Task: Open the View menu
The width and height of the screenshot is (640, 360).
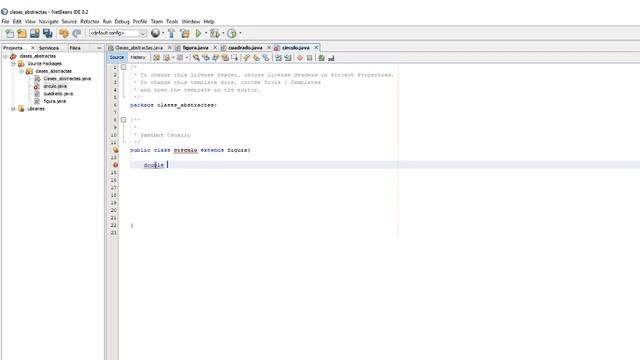Action: [x=30, y=21]
